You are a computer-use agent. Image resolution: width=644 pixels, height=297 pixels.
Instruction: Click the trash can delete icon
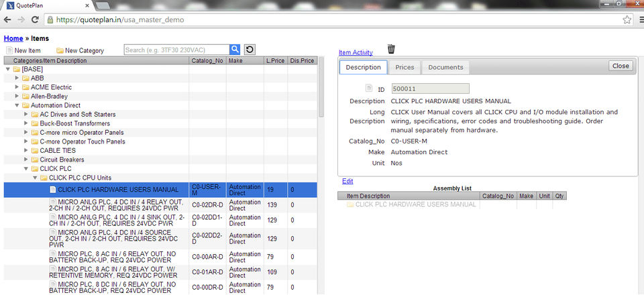click(391, 49)
